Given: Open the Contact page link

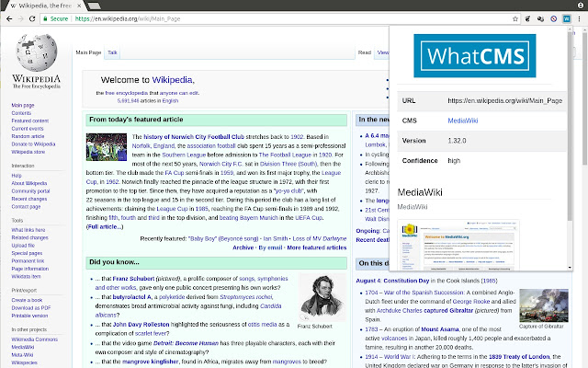Looking at the screenshot, I should click(x=26, y=206).
